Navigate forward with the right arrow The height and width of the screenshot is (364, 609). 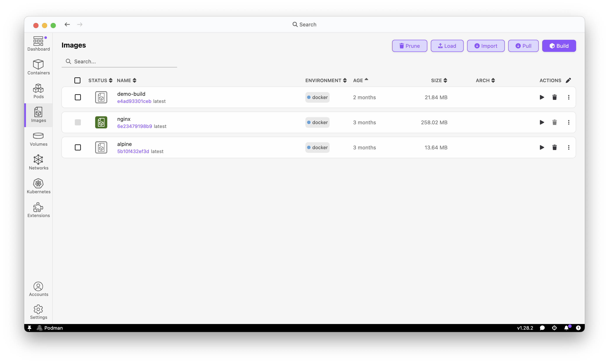coord(80,24)
